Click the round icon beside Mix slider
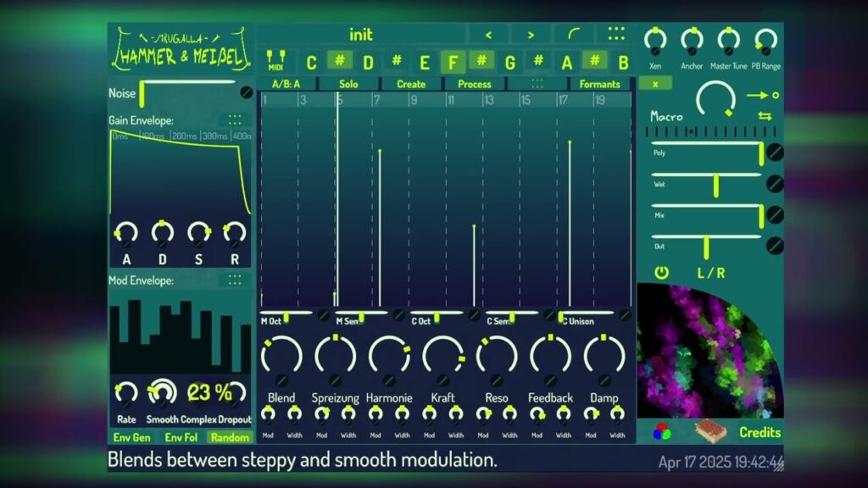 (775, 214)
